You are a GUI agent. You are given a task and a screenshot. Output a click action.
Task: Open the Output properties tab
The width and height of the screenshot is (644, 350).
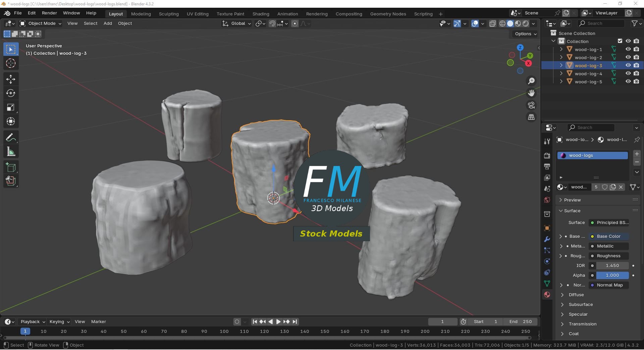pyautogui.click(x=547, y=167)
